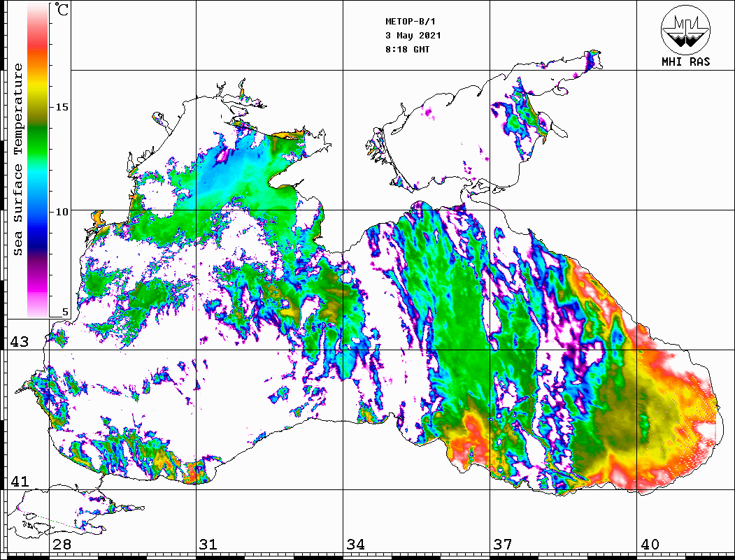Click the temperature color bar legend

point(38,160)
